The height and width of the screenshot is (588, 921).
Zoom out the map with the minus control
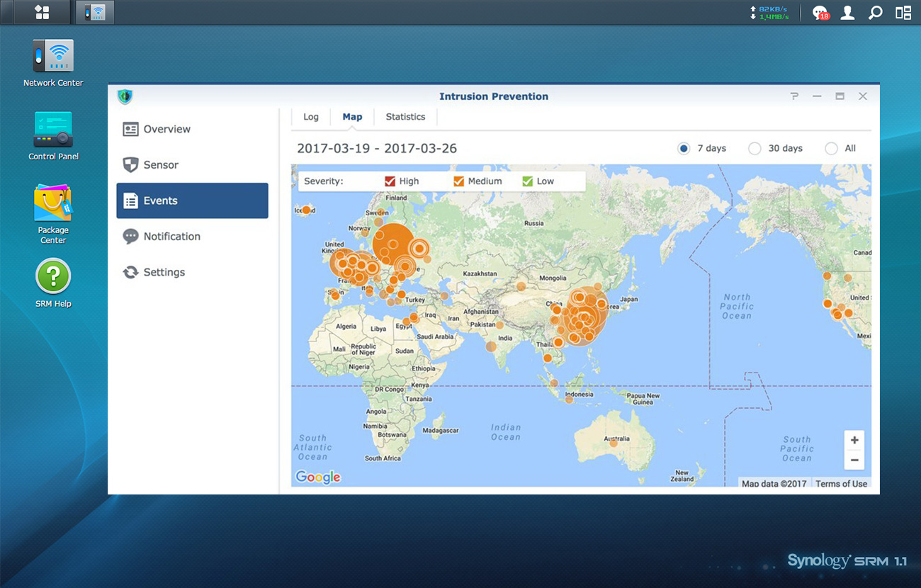point(854,460)
